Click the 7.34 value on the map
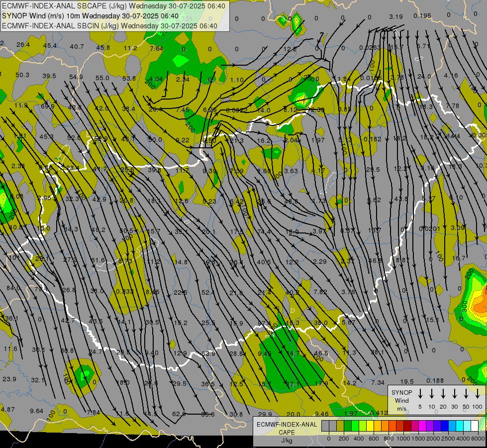Screen dimensions: 487x448 click(x=378, y=383)
